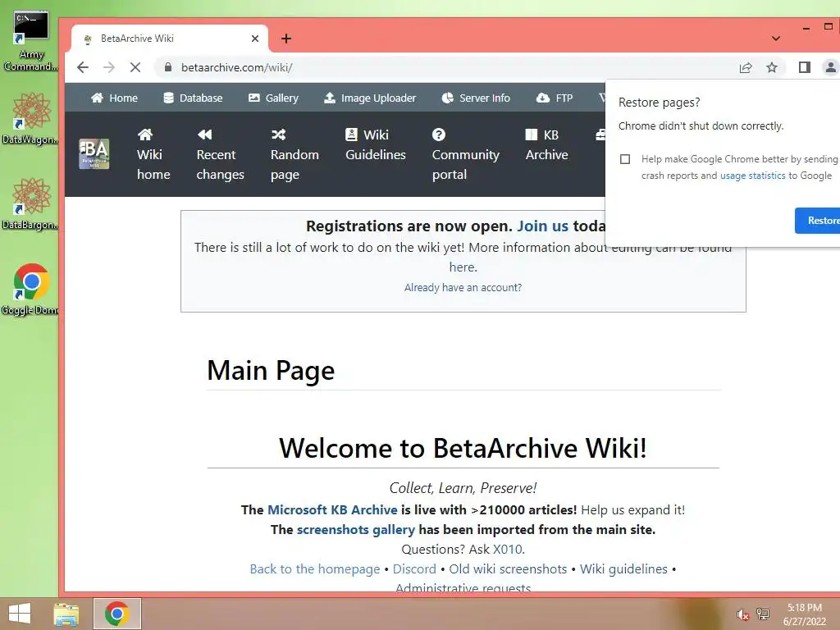This screenshot has width=840, height=630.
Task: Open the Chrome side panel icon
Action: coord(804,67)
